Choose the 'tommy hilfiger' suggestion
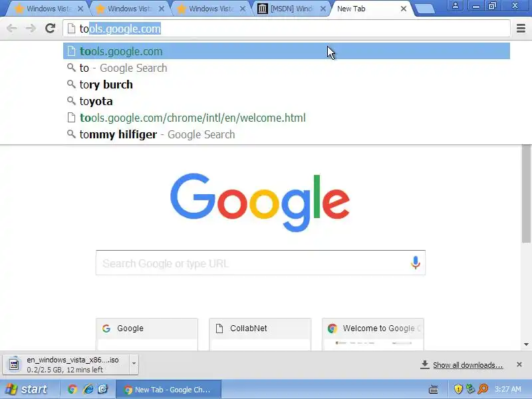The height and width of the screenshot is (399, 532). click(x=287, y=134)
